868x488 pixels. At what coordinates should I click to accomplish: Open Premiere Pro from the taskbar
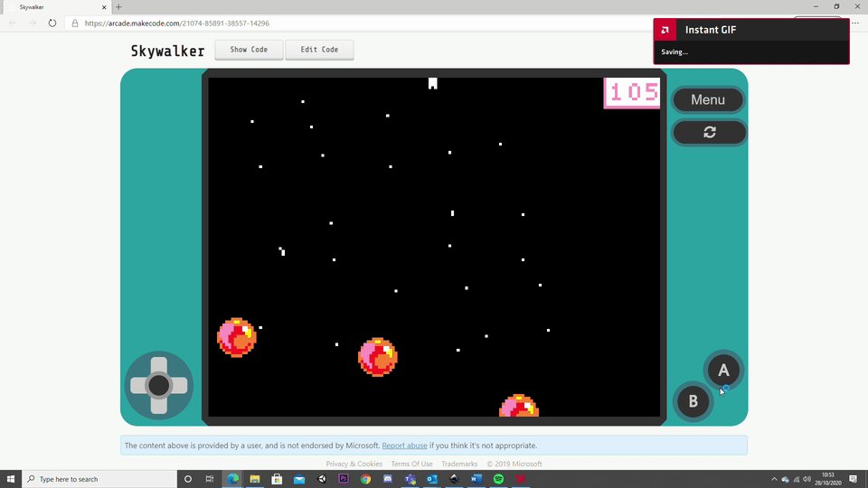pos(344,479)
